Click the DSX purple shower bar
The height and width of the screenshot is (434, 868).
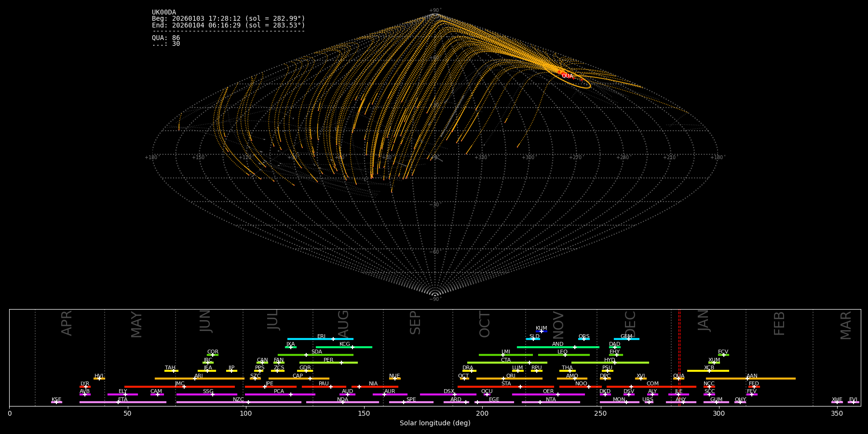coord(448,394)
